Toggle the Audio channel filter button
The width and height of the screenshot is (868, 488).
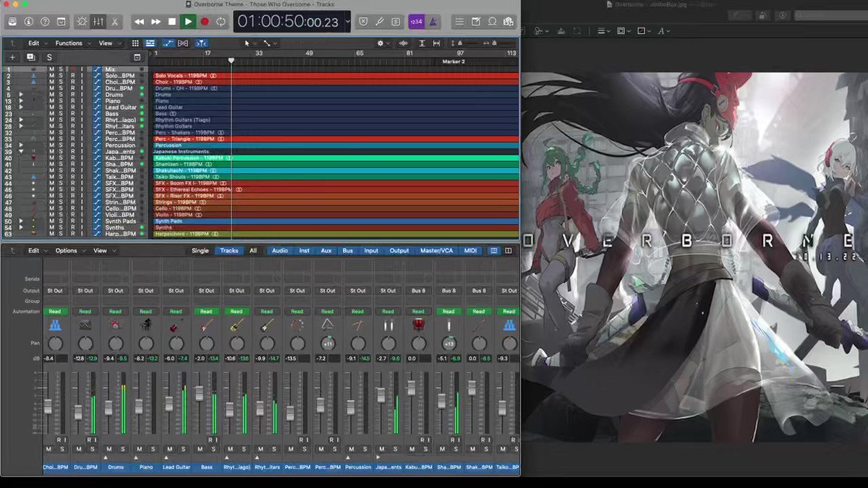[280, 251]
